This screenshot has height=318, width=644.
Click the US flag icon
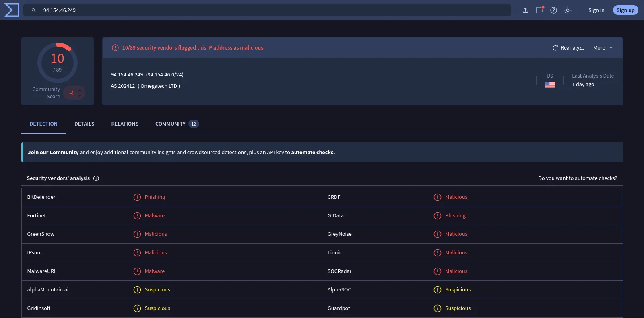550,85
